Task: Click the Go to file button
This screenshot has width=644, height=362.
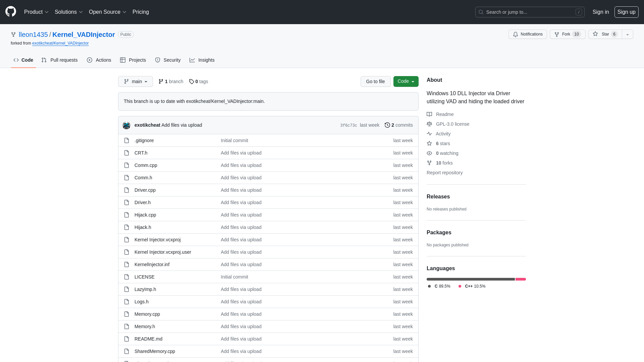Action: [x=376, y=81]
